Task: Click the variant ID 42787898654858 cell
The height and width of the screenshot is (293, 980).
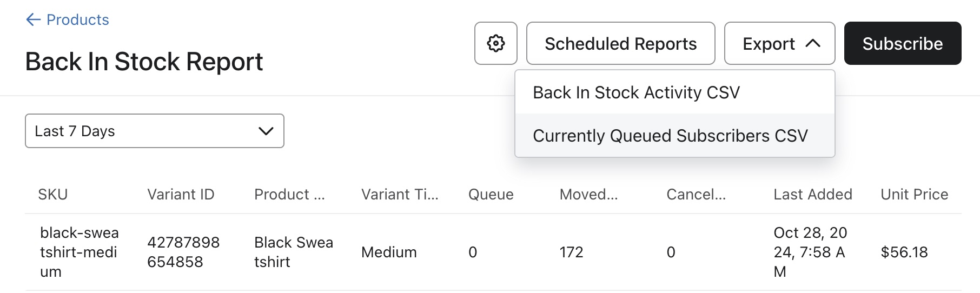Action: pos(183,252)
